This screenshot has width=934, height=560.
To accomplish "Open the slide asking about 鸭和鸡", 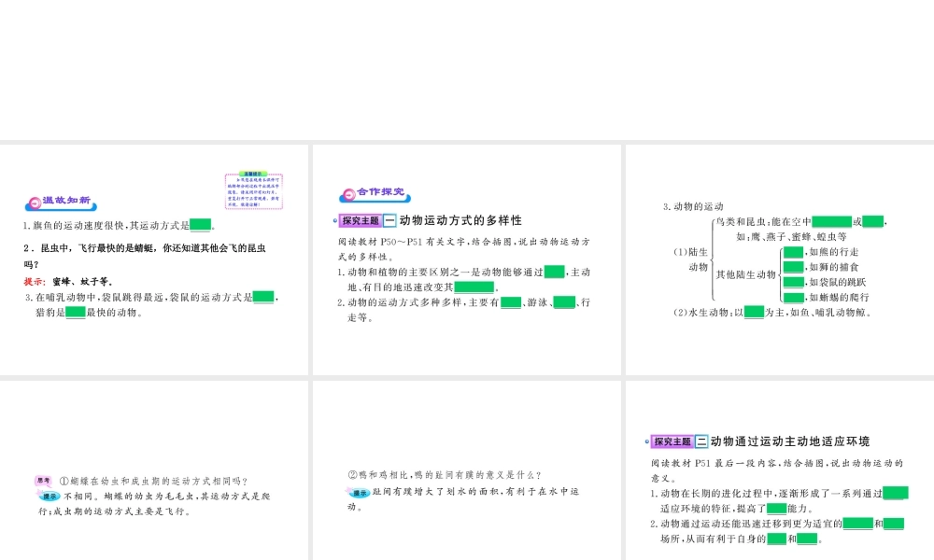I will (466, 470).
